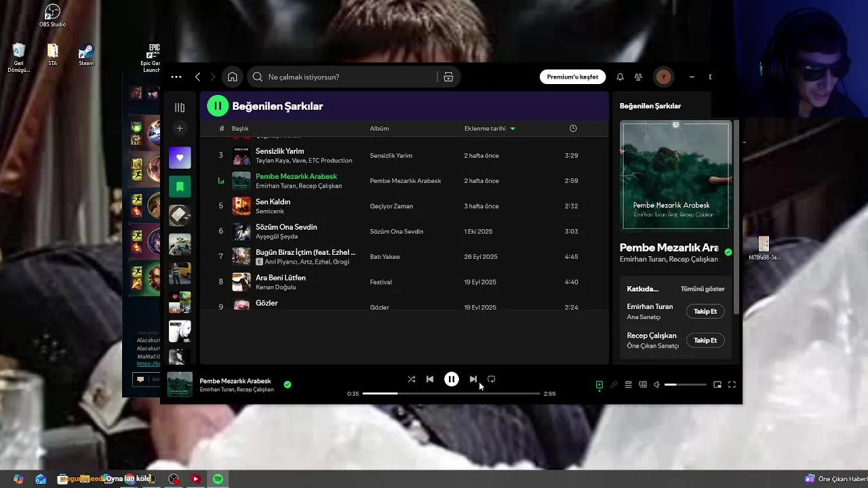The image size is (868, 488).
Task: Toggle the Now Playing view icon
Action: click(599, 385)
